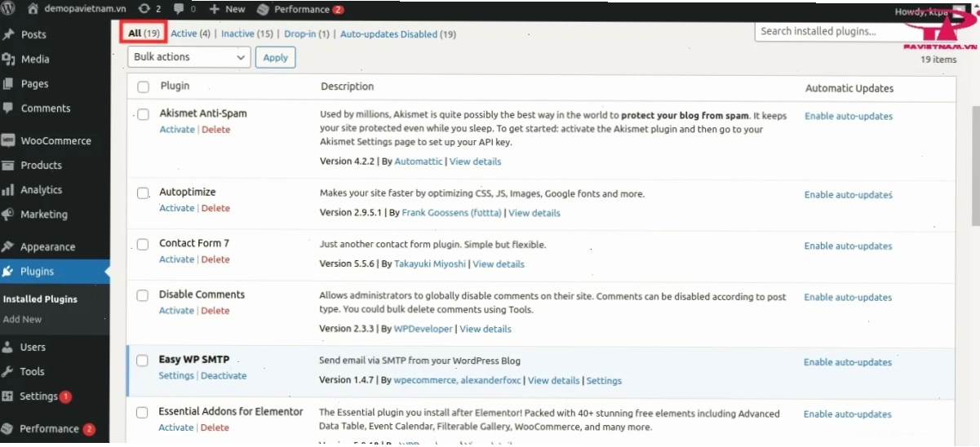This screenshot has width=980, height=447.
Task: View details for Akismet Anti-Spam
Action: pos(476,162)
